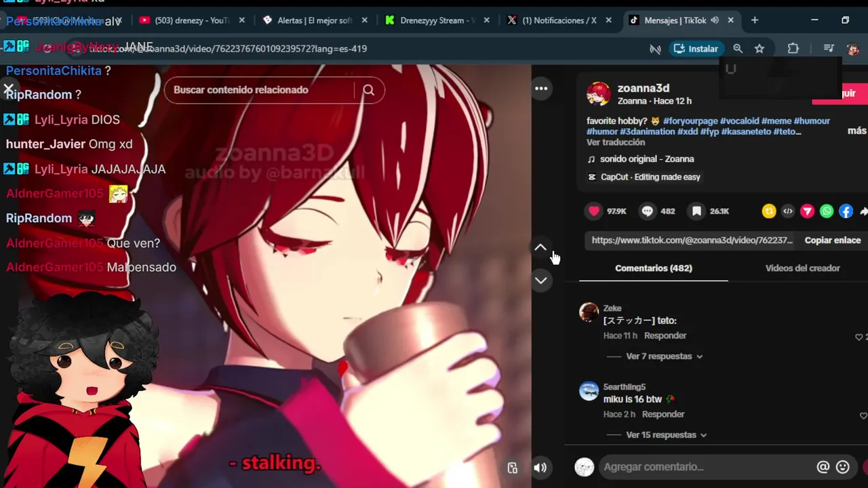Share the video on WhatsApp

coord(827,211)
